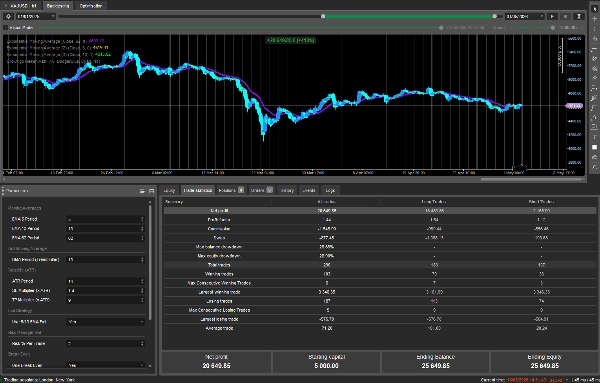Adjust SL Multiplier stepper arrows
This screenshot has width=600, height=383.
pos(142,291)
